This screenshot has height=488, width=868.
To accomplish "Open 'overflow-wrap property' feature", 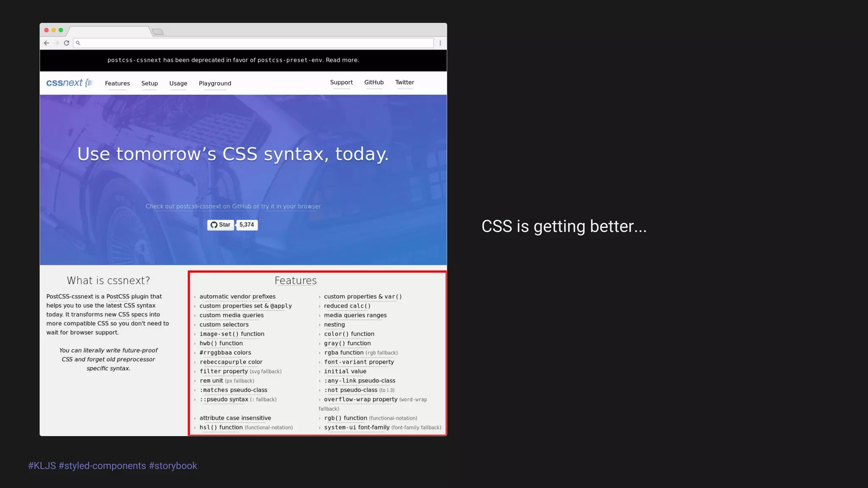I will click(x=361, y=399).
